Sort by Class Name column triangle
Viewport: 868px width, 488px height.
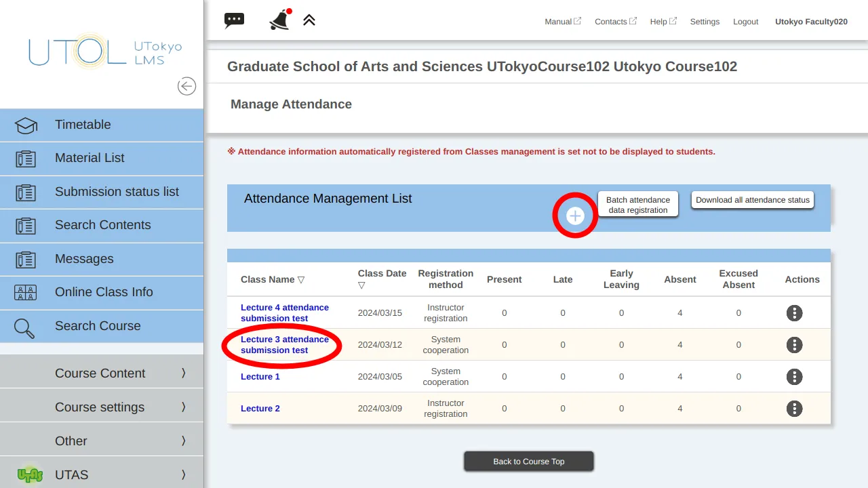point(301,280)
